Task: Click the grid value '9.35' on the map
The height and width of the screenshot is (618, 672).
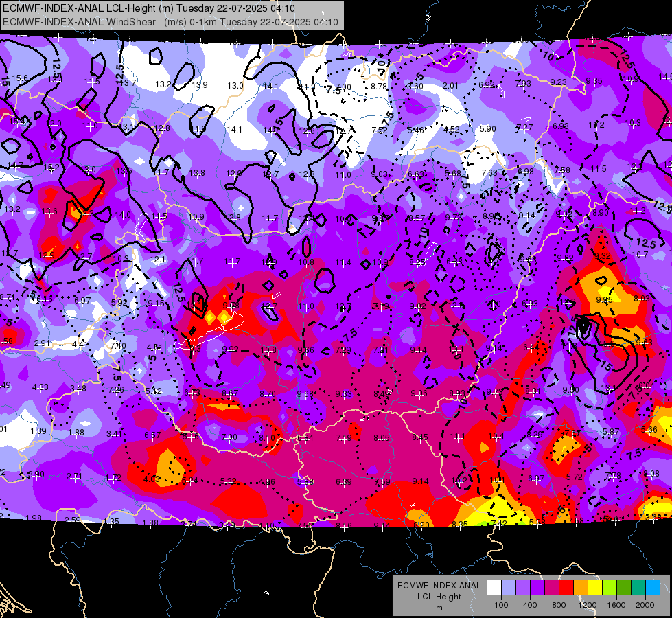Action: point(594,80)
